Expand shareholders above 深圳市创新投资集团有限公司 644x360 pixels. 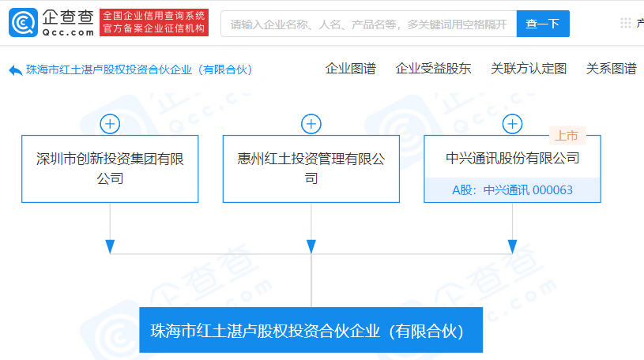coord(110,124)
